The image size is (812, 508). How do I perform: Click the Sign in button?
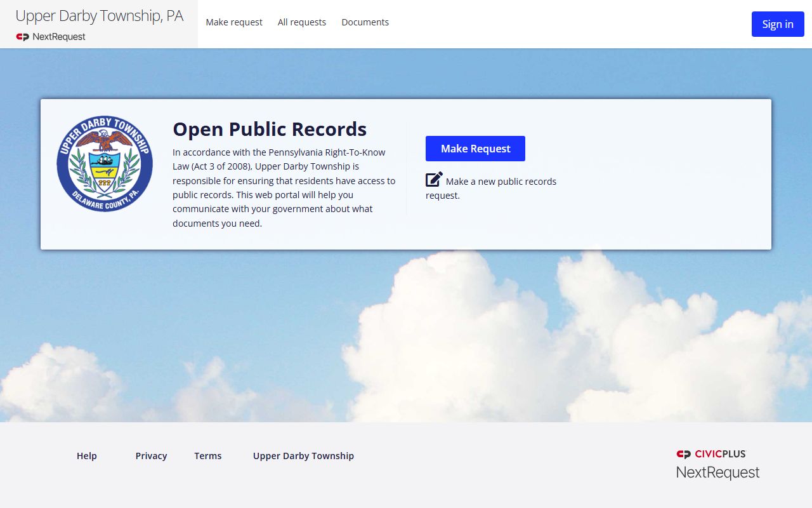tap(778, 24)
